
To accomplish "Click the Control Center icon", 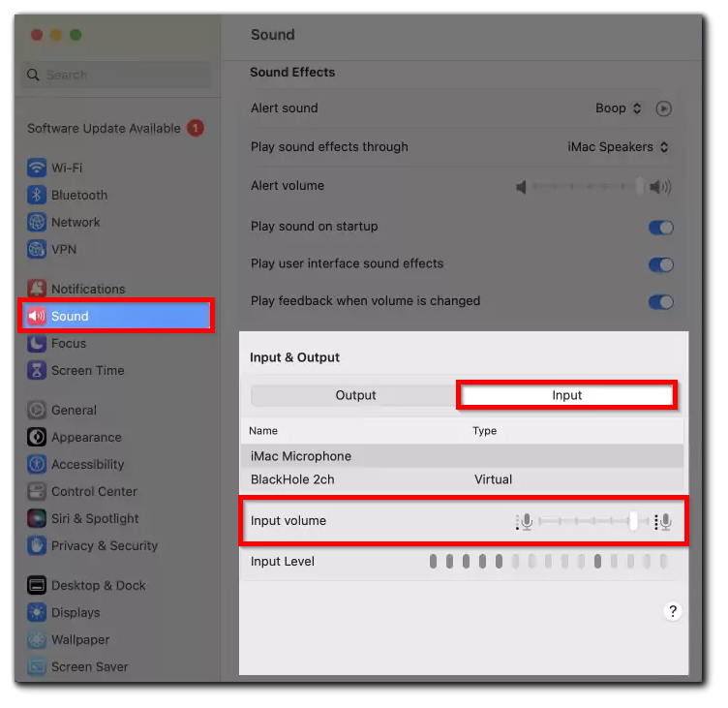I will point(37,491).
